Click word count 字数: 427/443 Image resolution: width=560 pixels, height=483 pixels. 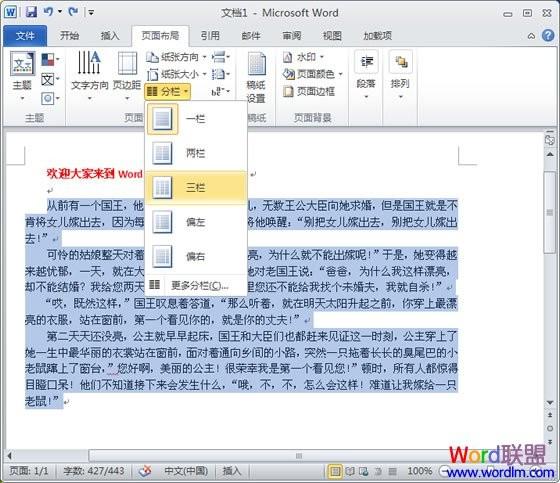[94, 471]
